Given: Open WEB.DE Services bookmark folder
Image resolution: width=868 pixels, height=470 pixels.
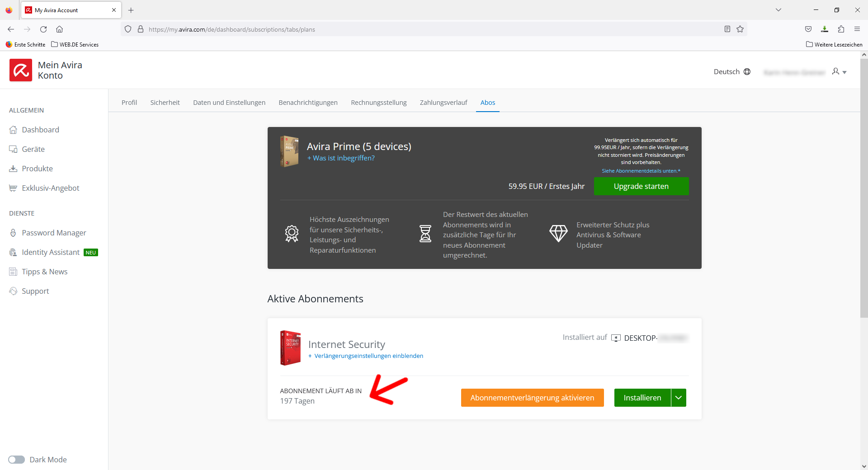Looking at the screenshot, I should [x=75, y=45].
